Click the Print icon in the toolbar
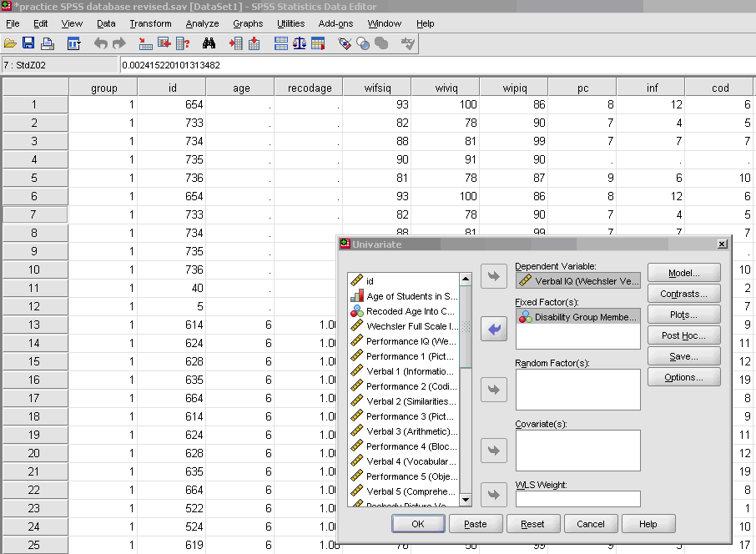This screenshot has width=756, height=554. (48, 43)
